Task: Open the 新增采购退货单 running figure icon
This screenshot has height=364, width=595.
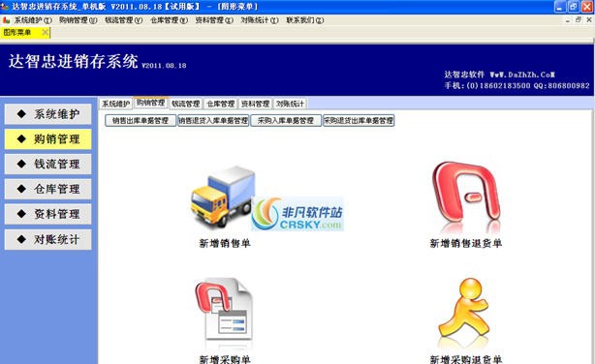Action: (464, 312)
